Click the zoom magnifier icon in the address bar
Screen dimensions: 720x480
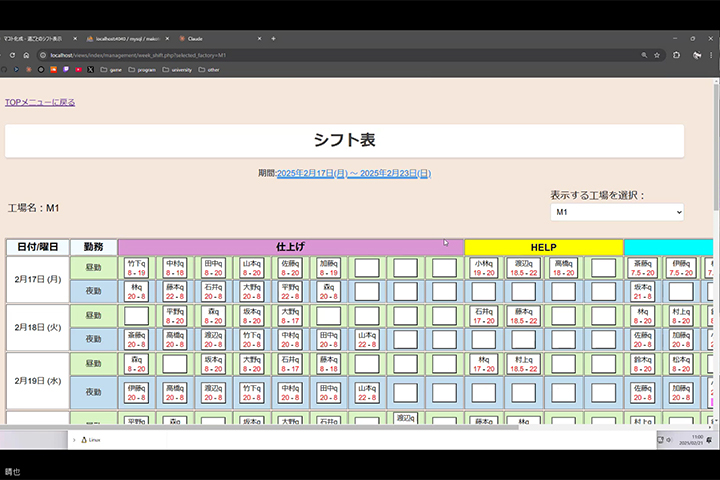(x=644, y=55)
